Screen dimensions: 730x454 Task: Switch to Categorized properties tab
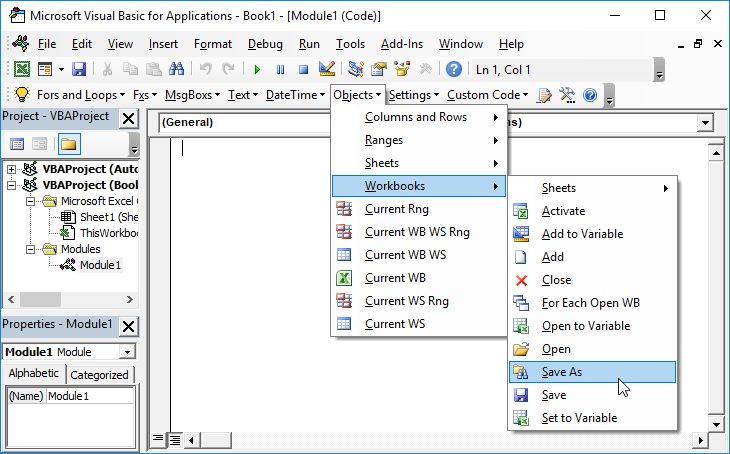(x=101, y=375)
